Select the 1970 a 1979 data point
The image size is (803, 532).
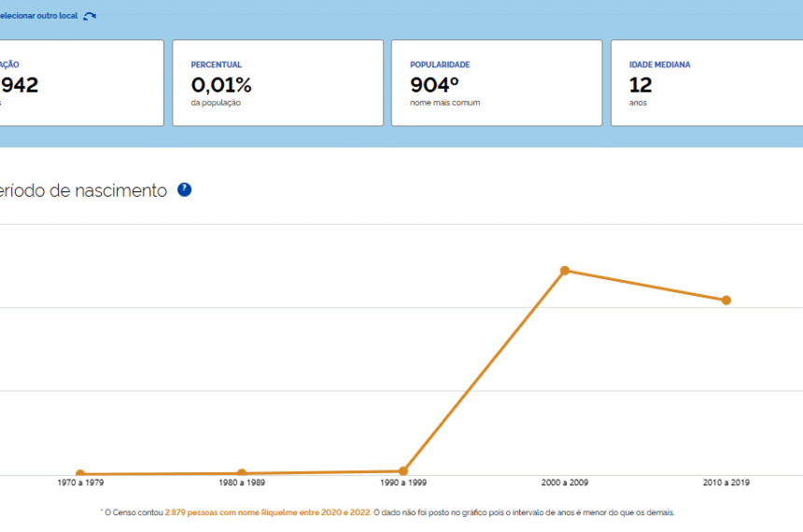click(80, 474)
